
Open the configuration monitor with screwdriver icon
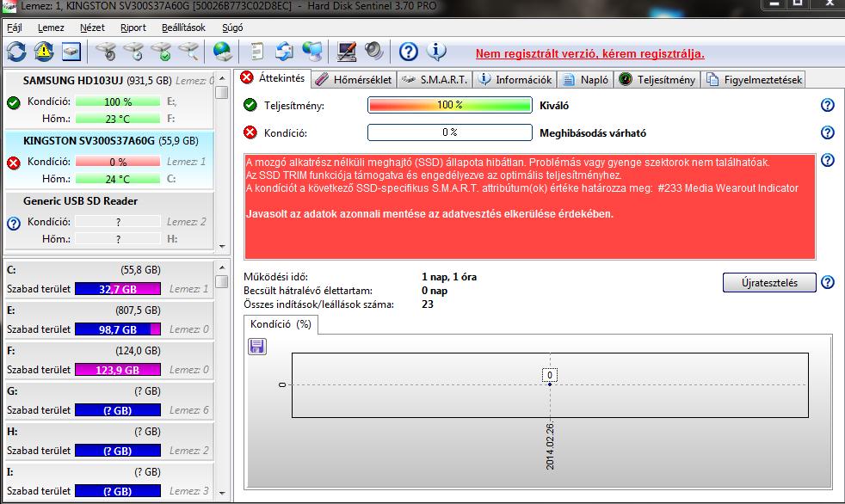(347, 52)
